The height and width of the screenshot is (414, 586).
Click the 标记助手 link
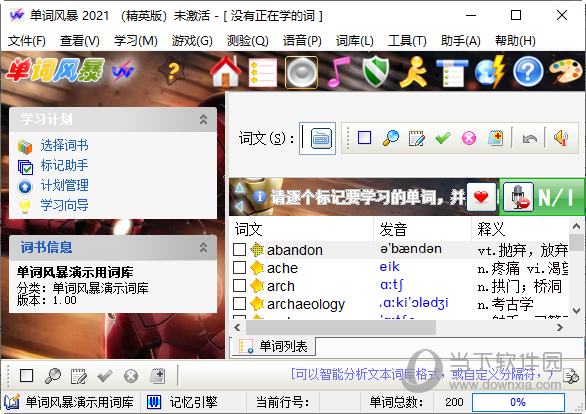pos(64,165)
